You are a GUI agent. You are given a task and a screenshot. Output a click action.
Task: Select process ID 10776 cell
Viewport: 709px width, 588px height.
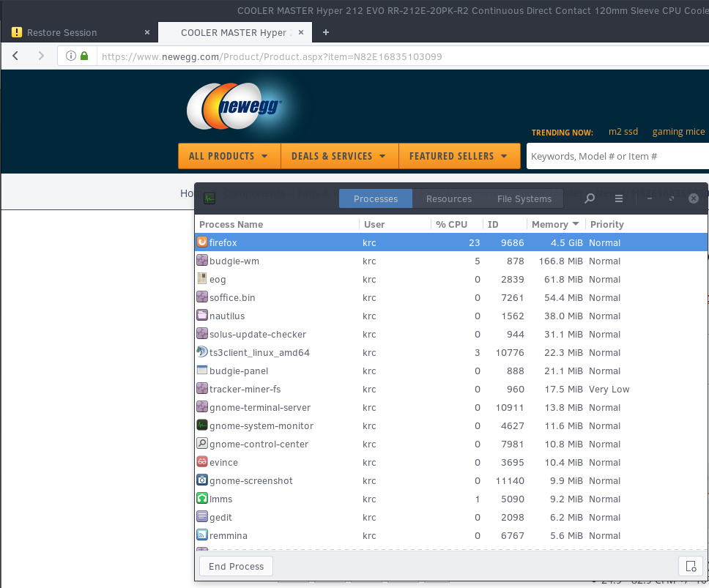[510, 352]
